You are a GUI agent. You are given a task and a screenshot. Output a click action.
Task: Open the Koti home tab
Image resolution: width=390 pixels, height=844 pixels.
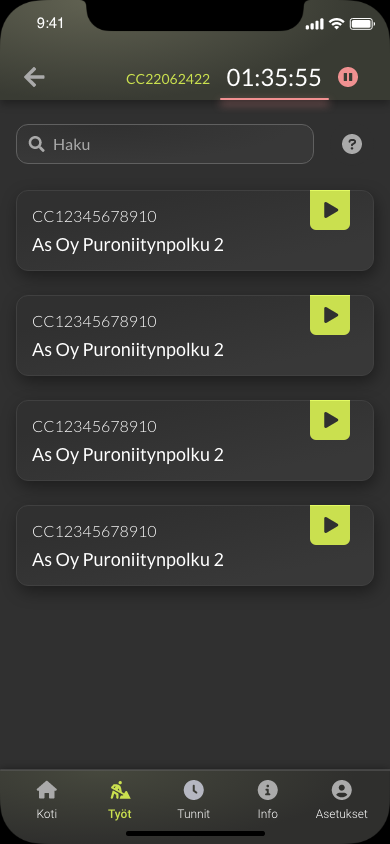coord(47,799)
